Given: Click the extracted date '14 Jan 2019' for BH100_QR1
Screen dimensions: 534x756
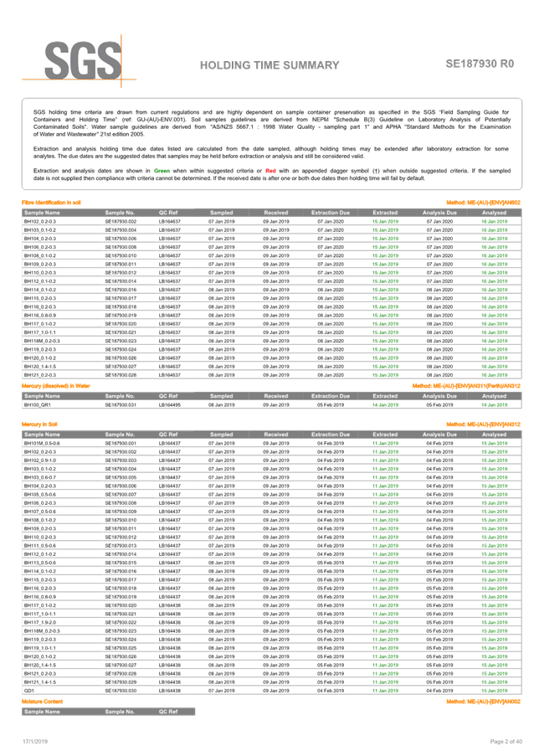Looking at the screenshot, I should tap(385, 405).
